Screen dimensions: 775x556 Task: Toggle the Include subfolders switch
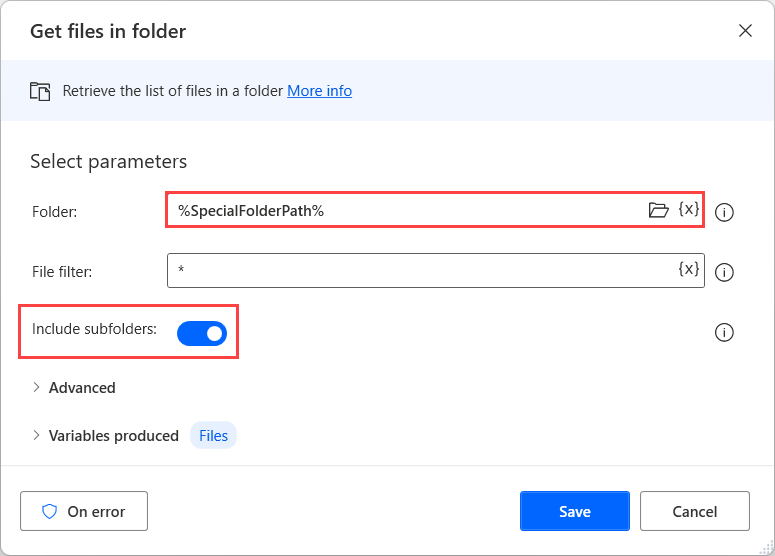pyautogui.click(x=202, y=333)
